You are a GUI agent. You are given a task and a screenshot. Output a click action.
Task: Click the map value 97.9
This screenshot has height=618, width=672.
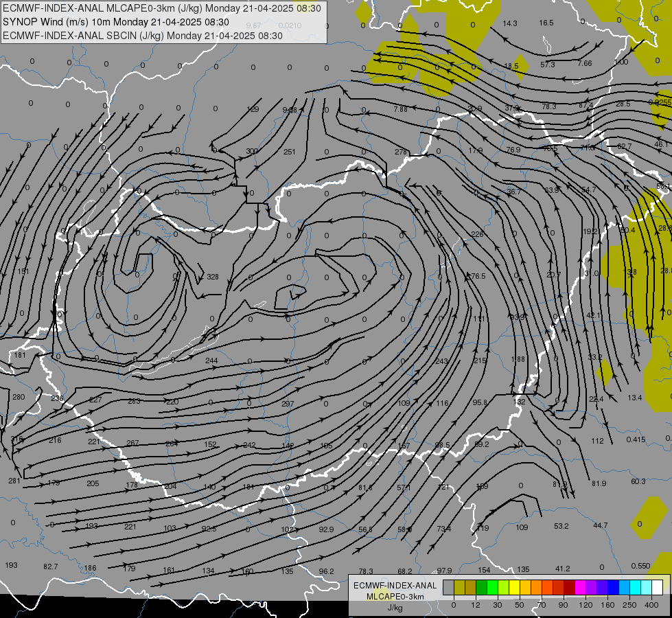(x=444, y=571)
